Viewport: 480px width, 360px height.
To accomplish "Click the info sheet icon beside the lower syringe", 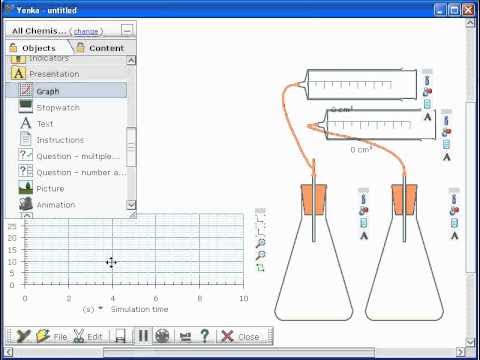I will pyautogui.click(x=446, y=144).
